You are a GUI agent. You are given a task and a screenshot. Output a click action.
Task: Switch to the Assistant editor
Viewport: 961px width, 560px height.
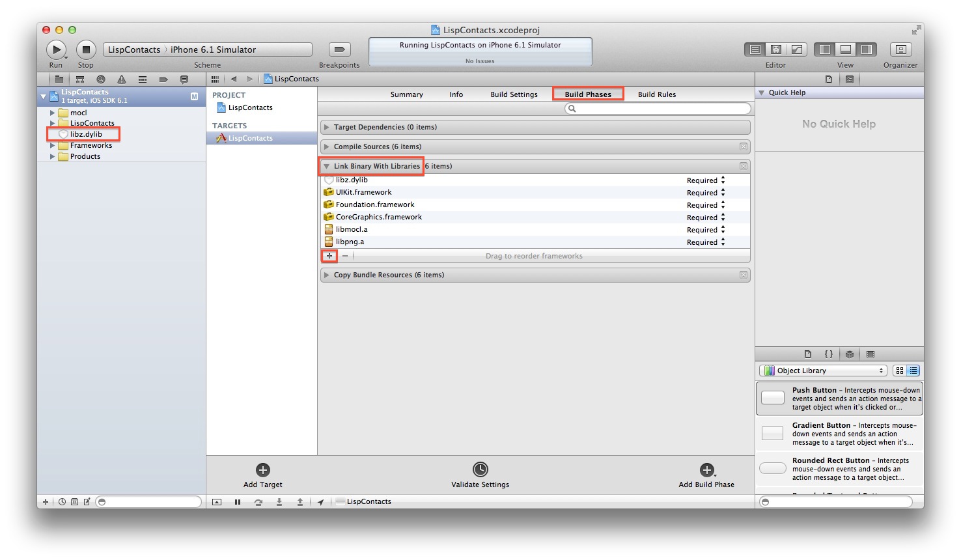pyautogui.click(x=776, y=49)
